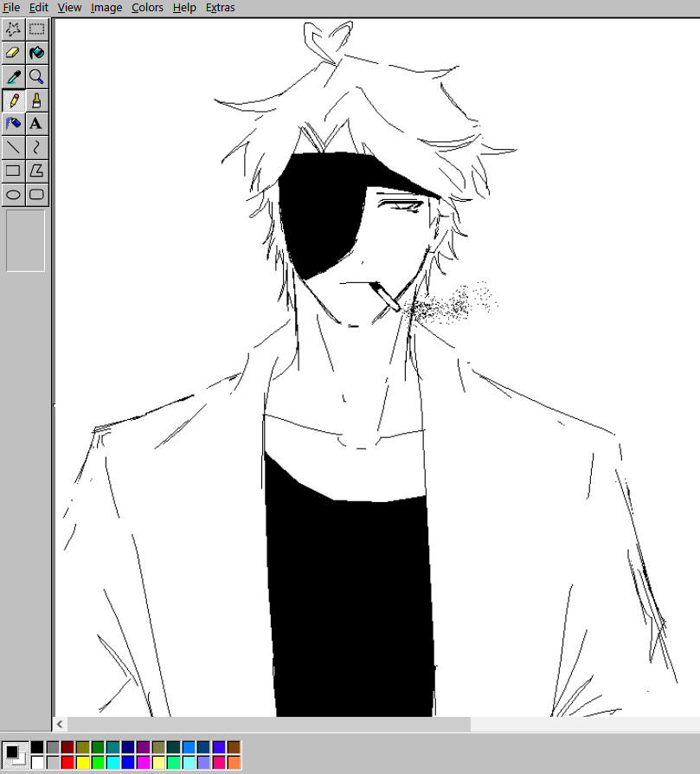Choose the purple color swatch

pyautogui.click(x=144, y=747)
